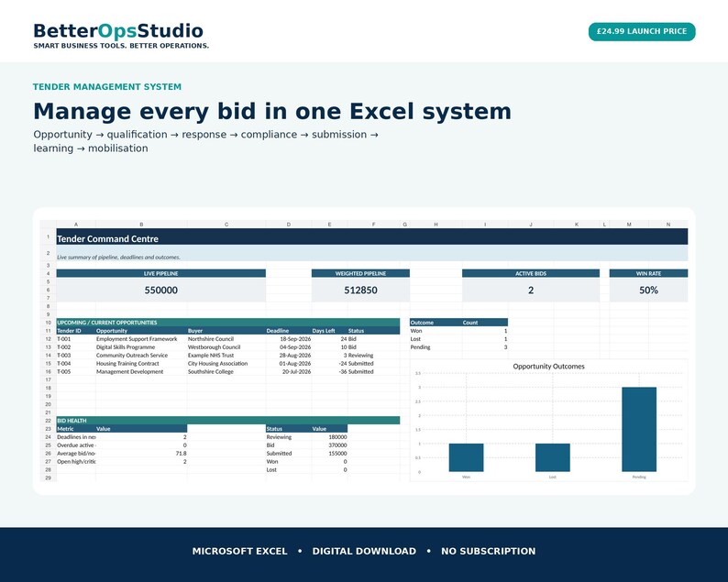Select the 'Tender Command Centre' title cell

coord(372,238)
